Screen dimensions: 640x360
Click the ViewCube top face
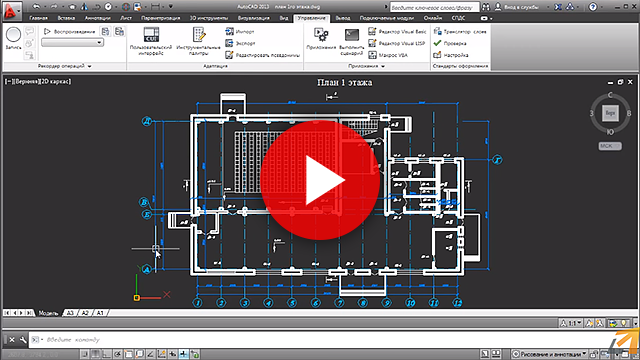(610, 113)
